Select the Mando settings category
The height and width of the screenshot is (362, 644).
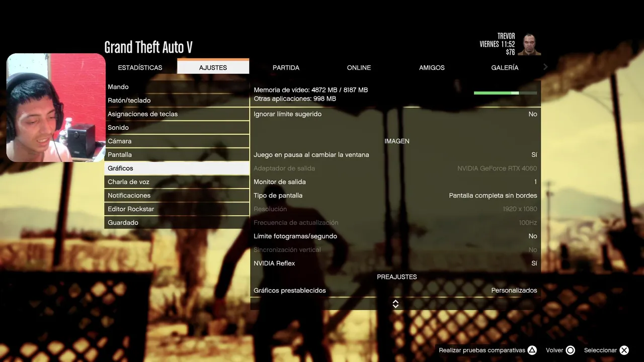177,87
